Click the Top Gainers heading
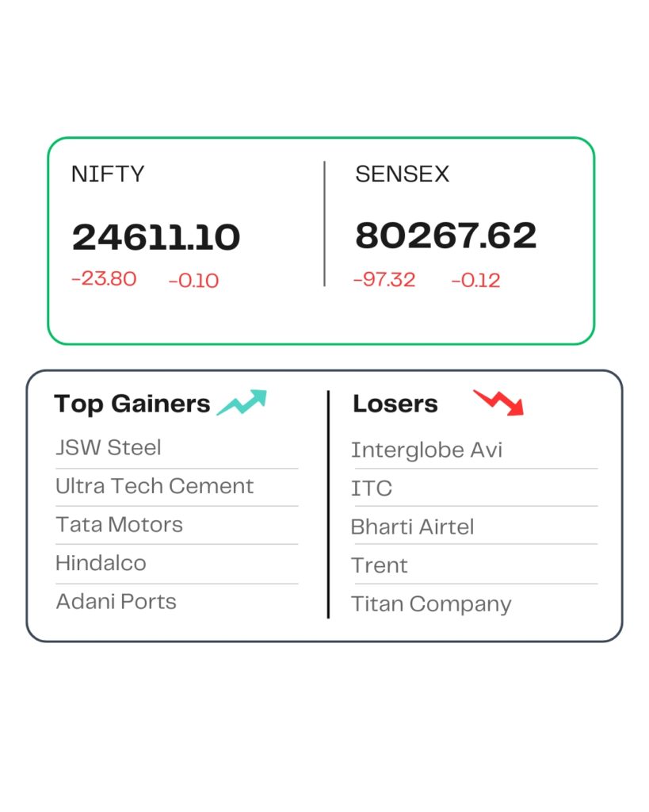The height and width of the screenshot is (812, 649). click(132, 404)
